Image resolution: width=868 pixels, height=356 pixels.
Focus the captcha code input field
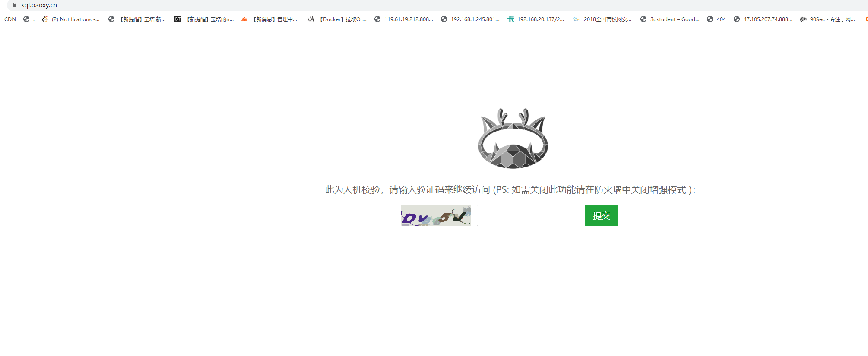pos(531,215)
